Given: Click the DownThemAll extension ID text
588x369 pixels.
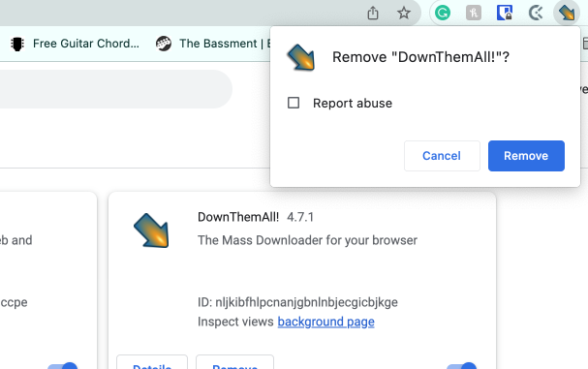Looking at the screenshot, I should click(297, 302).
